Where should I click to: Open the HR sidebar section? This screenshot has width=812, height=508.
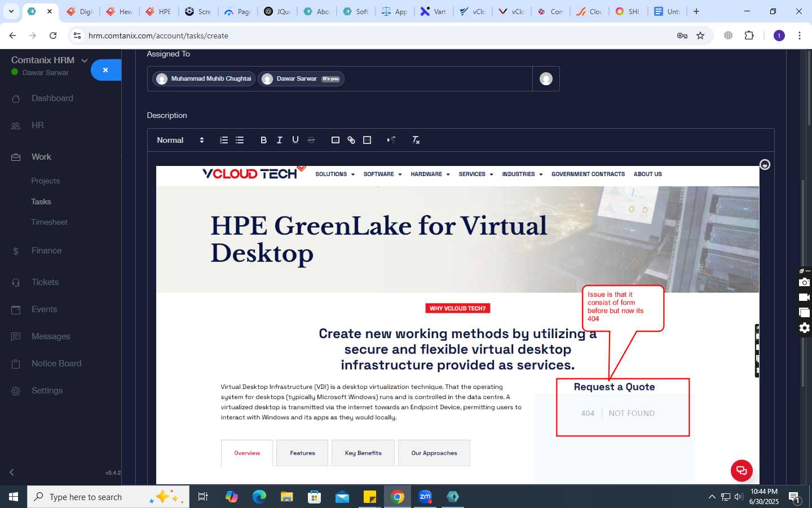[x=37, y=125]
